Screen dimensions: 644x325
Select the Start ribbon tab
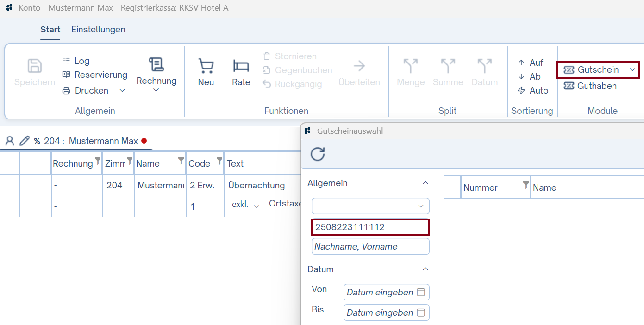50,30
